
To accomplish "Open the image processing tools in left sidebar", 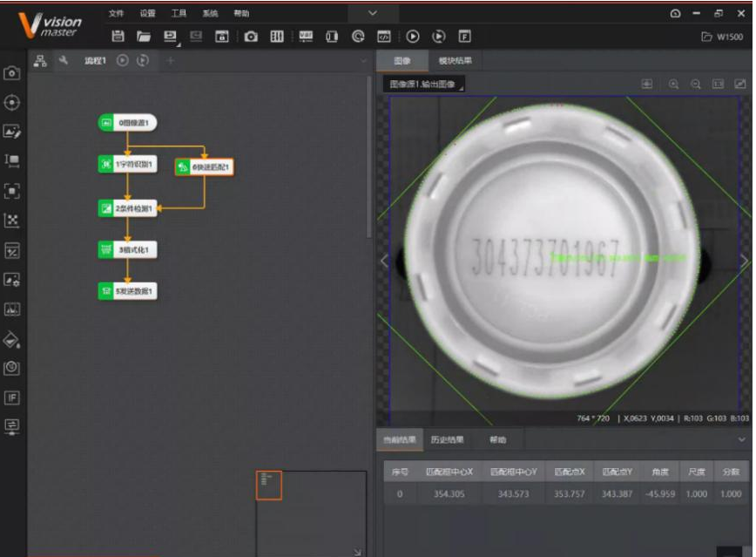I will point(12,132).
